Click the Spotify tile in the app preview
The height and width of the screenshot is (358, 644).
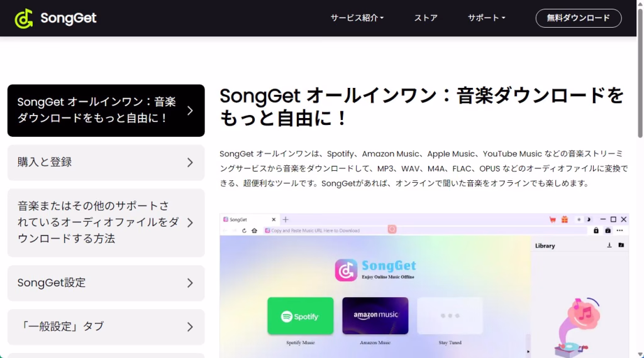(300, 316)
